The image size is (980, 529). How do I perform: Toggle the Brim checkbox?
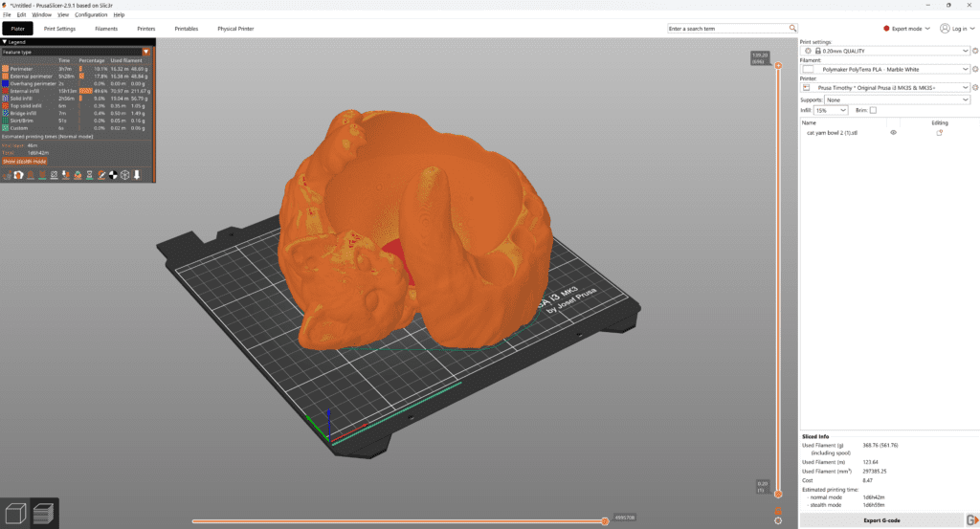point(873,110)
